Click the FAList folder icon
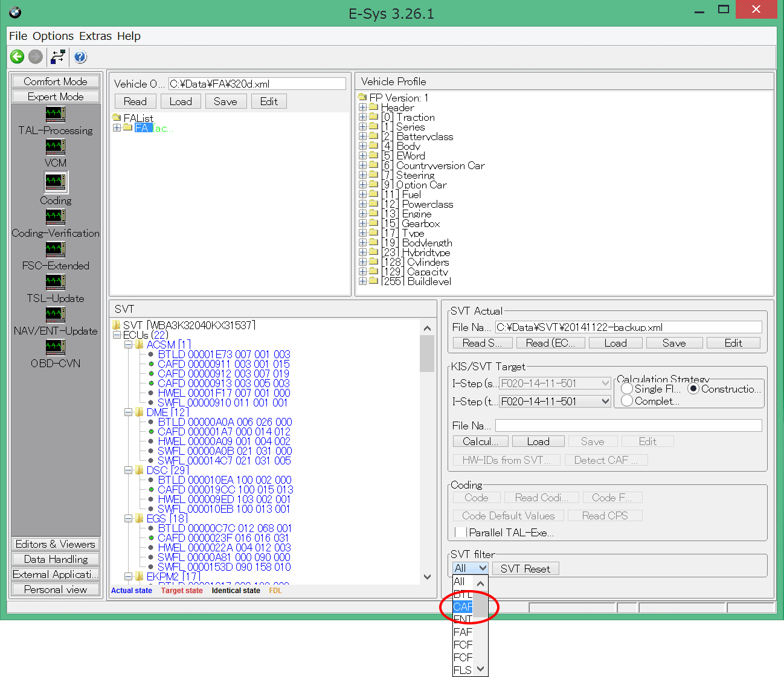 pyautogui.click(x=117, y=118)
